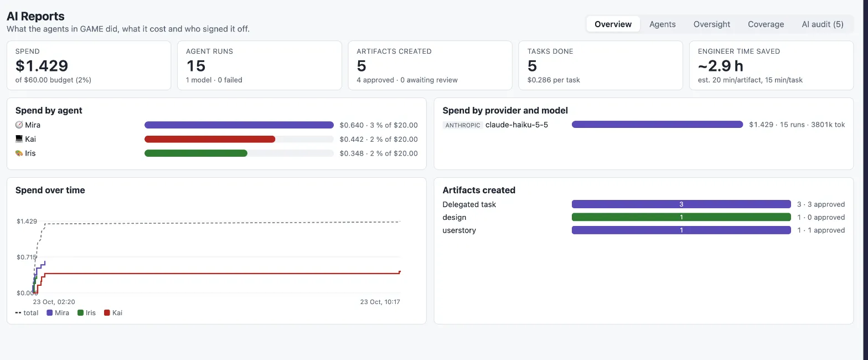Click the 'userstory' artifact row label
The height and width of the screenshot is (360, 868).
coord(459,230)
